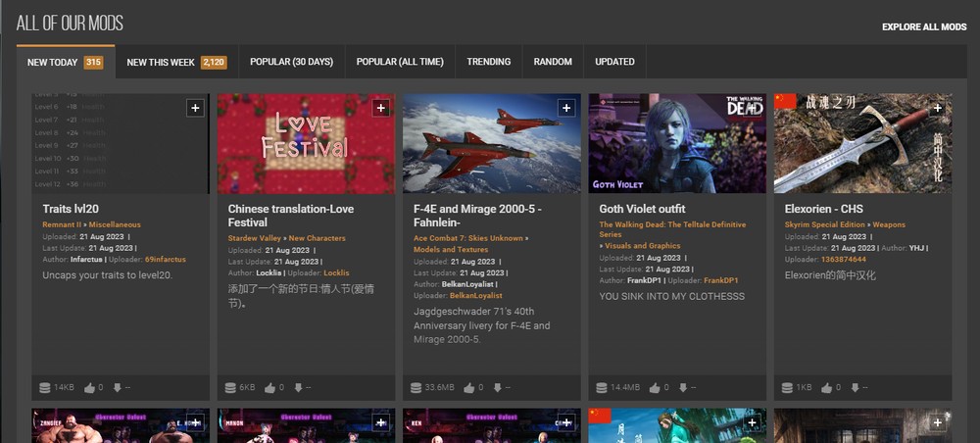
Task: Open New Characters category link
Action: point(317,238)
